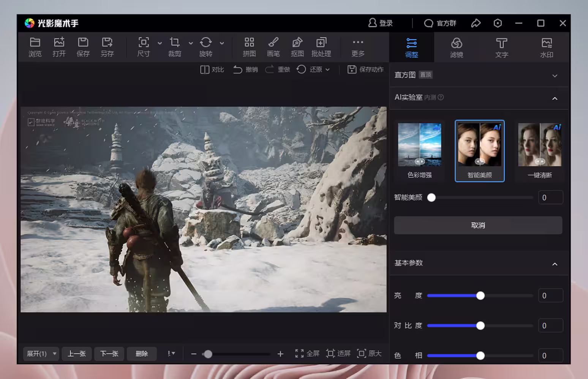This screenshot has width=588, height=379.
Task: Select the 裁剪 crop tool
Action: (x=175, y=47)
